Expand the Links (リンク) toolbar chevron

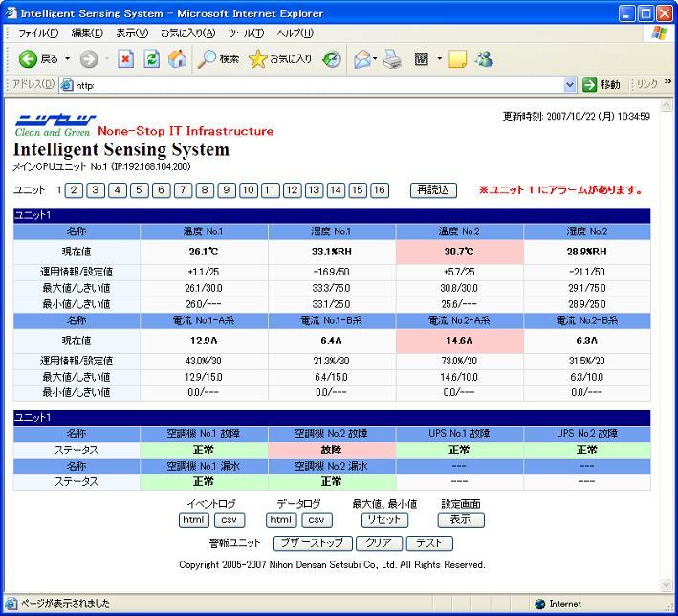tap(668, 81)
